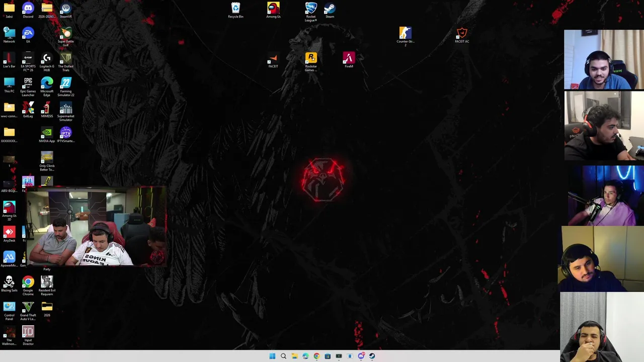Open Microsoft Edge in taskbar
Screen dimensions: 644x362
point(305,356)
